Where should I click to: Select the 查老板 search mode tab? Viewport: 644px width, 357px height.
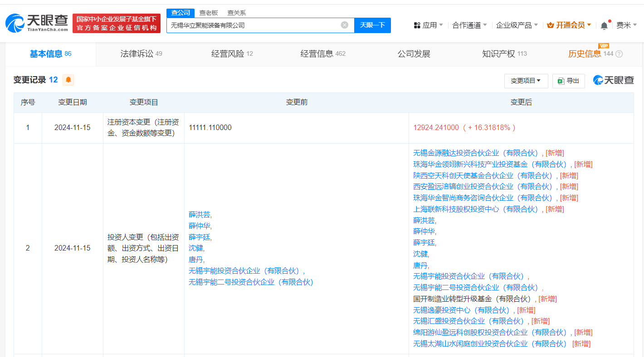209,13
